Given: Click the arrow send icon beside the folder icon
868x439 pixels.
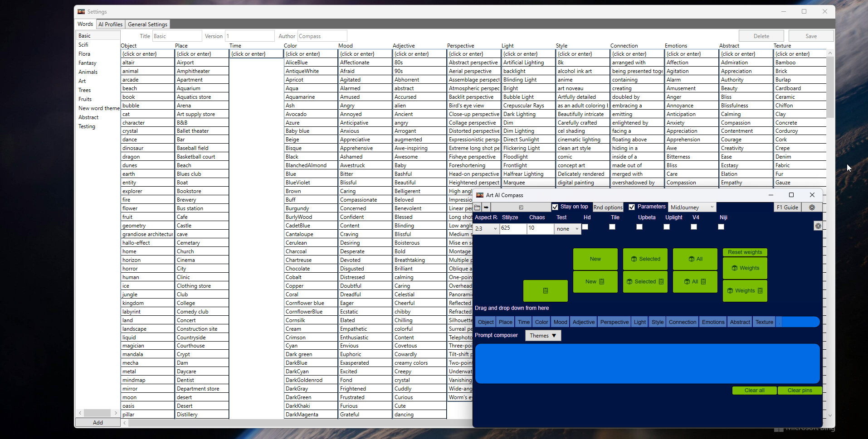Looking at the screenshot, I should click(x=486, y=207).
